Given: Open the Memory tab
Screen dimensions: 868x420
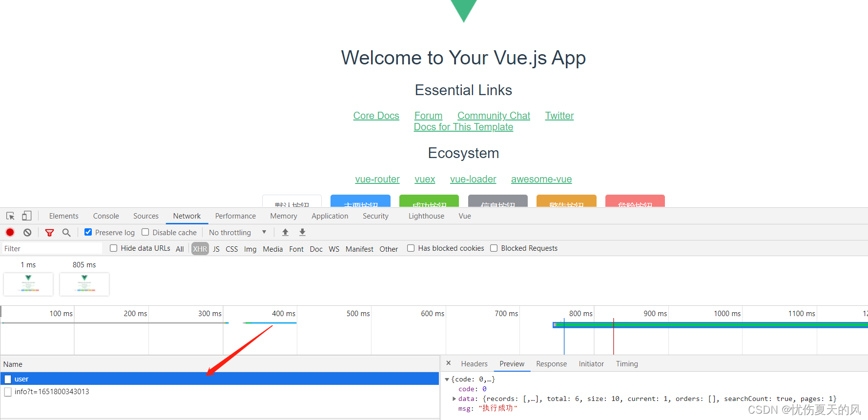Looking at the screenshot, I should coord(284,216).
